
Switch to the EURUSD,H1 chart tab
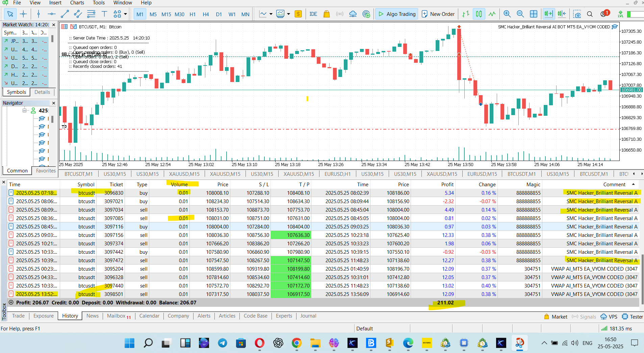click(337, 174)
